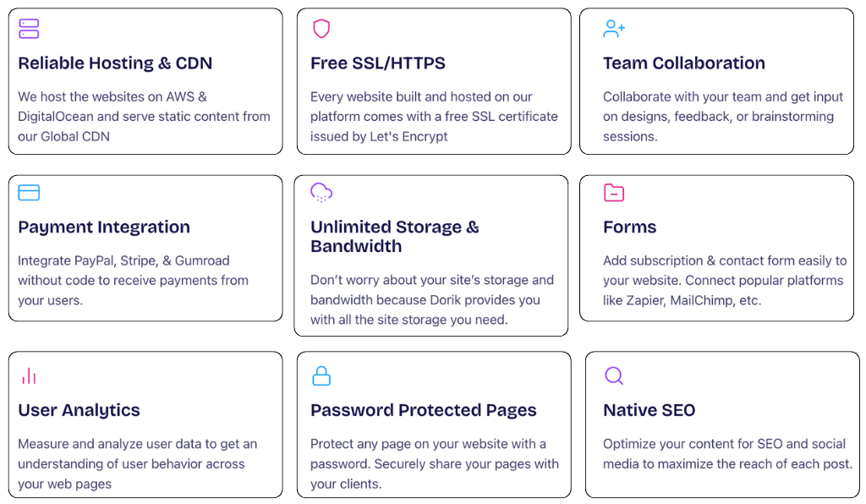Click the Unlimited Storage & Bandwidth title
This screenshot has width=866, height=504.
pyautogui.click(x=395, y=236)
